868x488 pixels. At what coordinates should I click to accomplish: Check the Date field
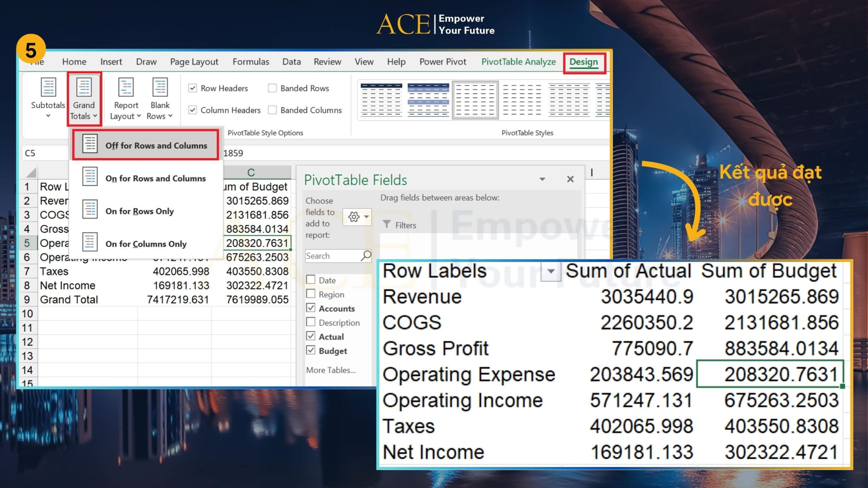(x=311, y=280)
